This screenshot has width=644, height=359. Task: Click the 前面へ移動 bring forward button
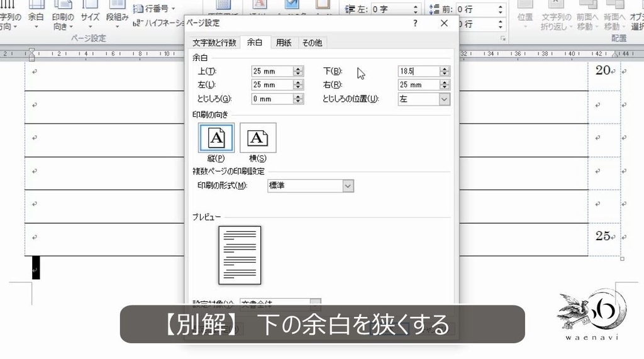[587, 16]
